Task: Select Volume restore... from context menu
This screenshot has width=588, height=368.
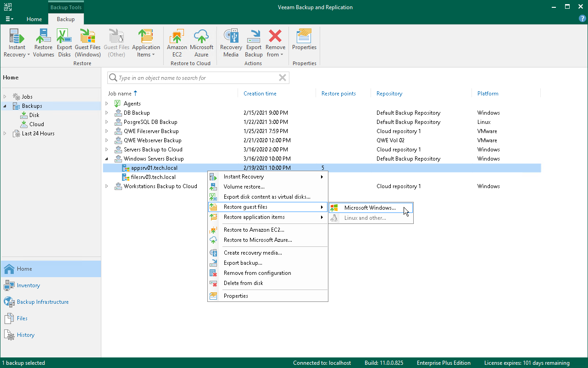Action: click(x=244, y=187)
